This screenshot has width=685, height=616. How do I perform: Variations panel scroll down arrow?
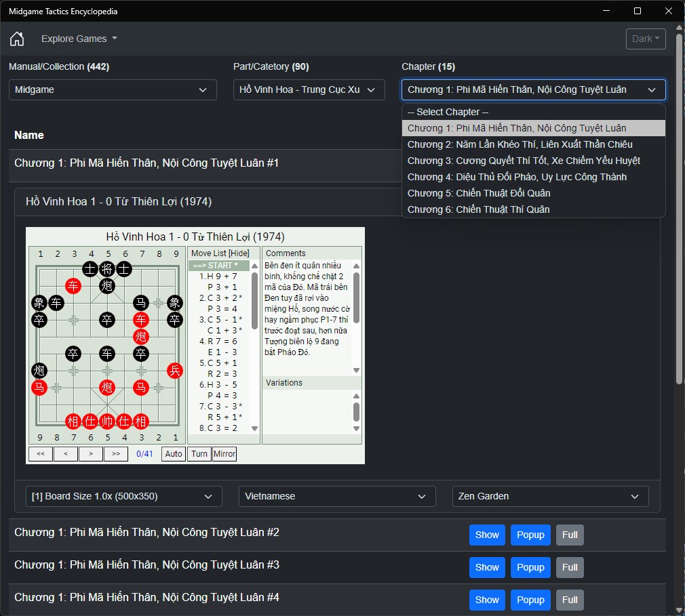click(357, 428)
